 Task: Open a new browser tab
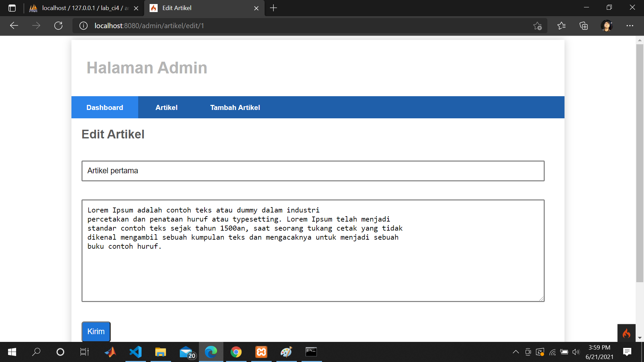273,8
